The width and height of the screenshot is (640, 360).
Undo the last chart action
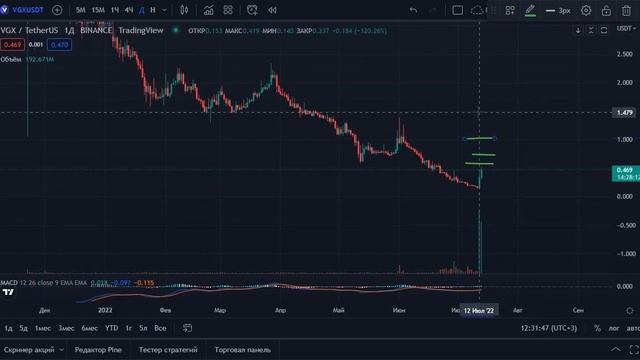pos(413,10)
